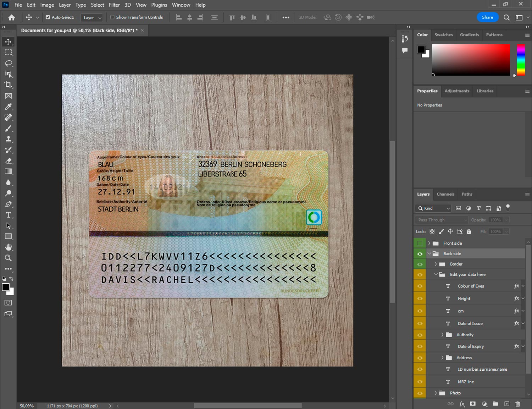
Task: Switch to the Channels tab
Action: [445, 194]
